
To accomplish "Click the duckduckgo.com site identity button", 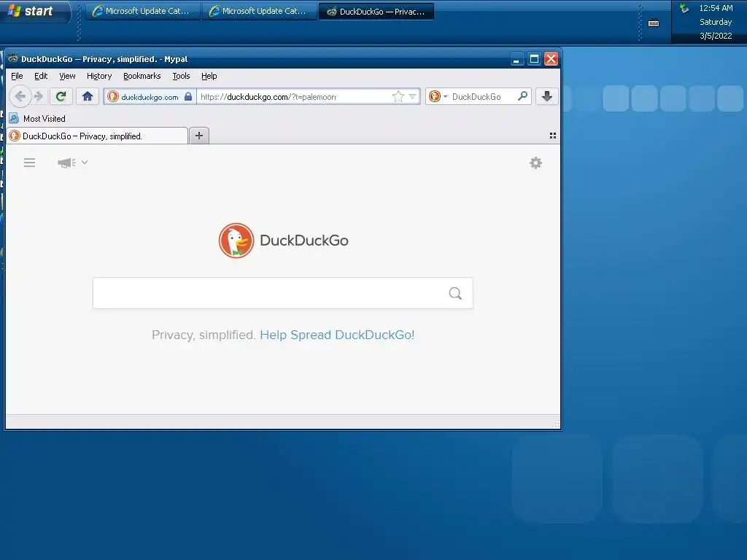I will (x=150, y=97).
